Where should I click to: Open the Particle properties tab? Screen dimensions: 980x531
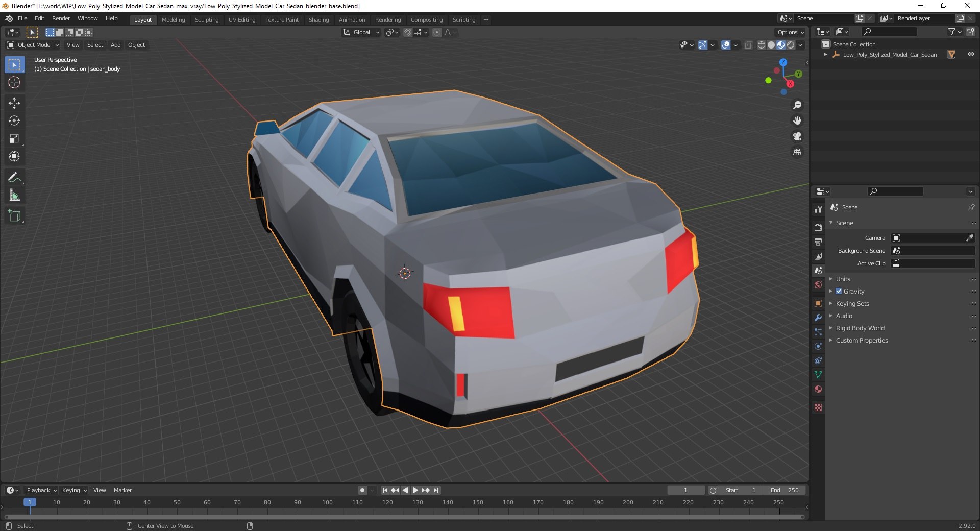pyautogui.click(x=818, y=332)
